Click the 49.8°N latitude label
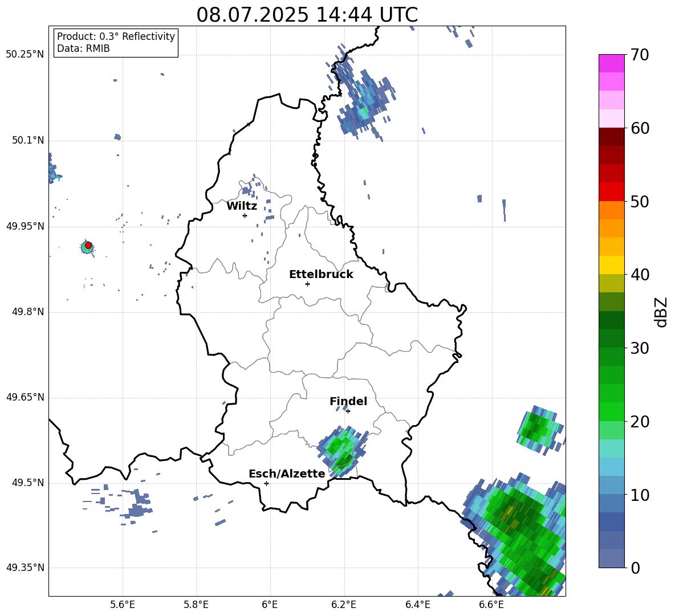The image size is (675, 616). (x=28, y=312)
